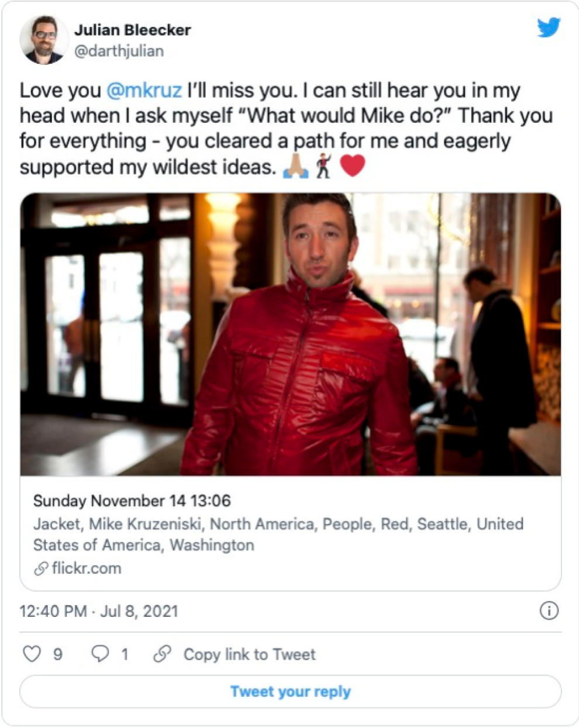Visit the flickr.com domain link
Viewport: 579px width, 728px height.
pos(86,568)
